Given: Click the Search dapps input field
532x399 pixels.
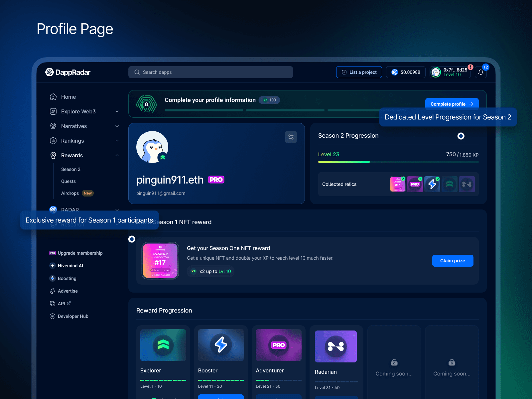Looking at the screenshot, I should (x=210, y=72).
